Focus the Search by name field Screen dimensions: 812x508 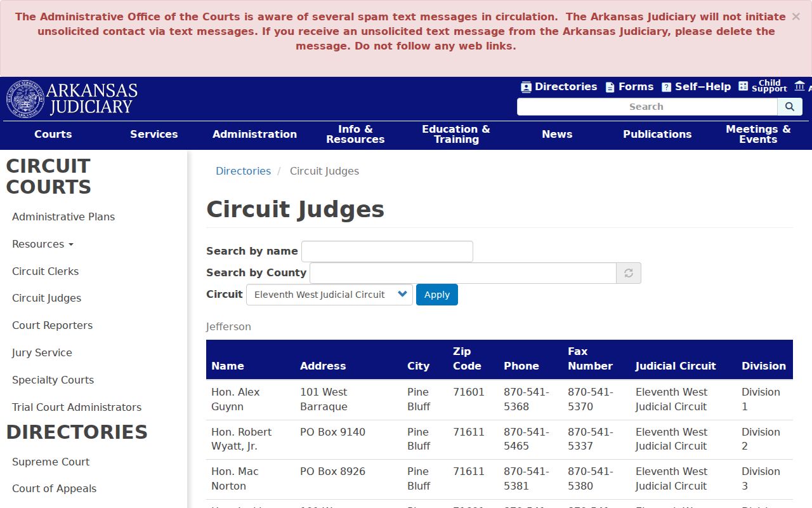[x=387, y=251]
